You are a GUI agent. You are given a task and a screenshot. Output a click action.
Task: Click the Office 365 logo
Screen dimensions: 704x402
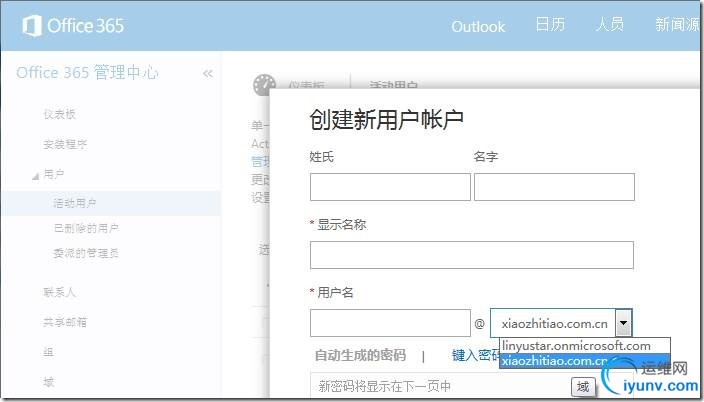coord(73,26)
